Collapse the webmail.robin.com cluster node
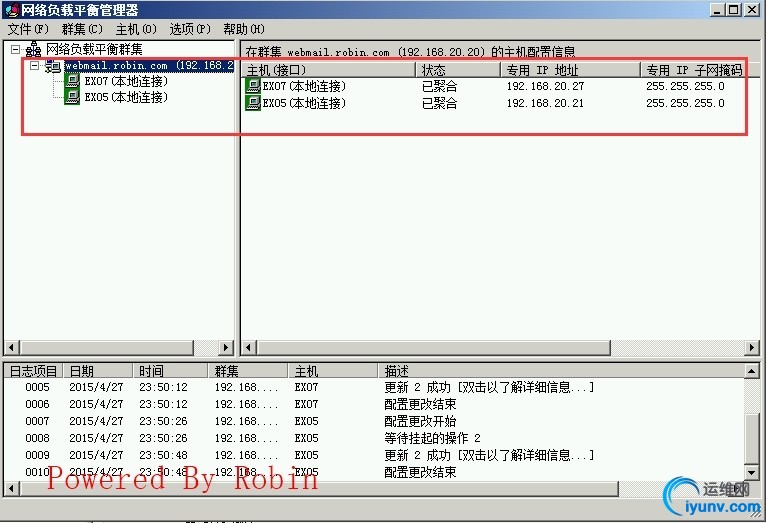 tap(34, 65)
